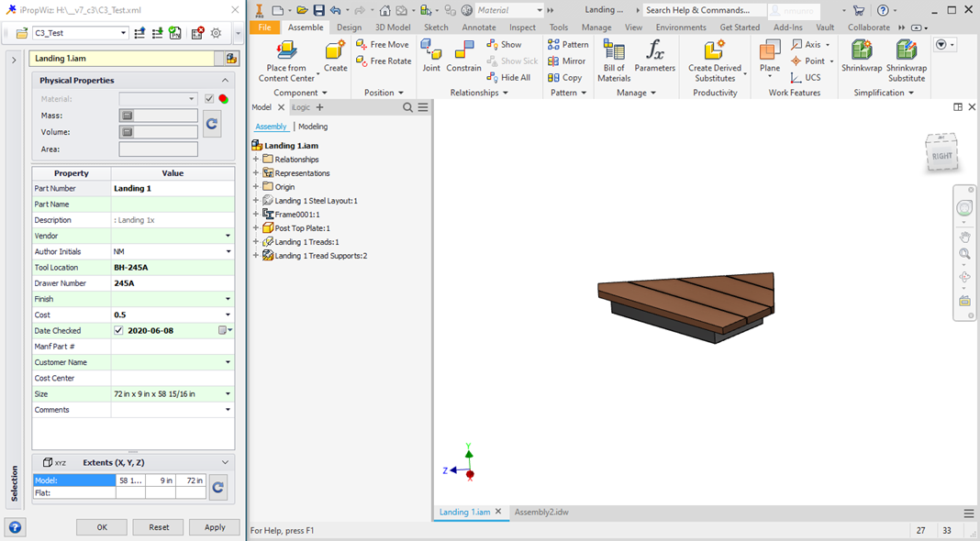Switch to the 3D Model tab
980x541 pixels.
[x=393, y=28]
